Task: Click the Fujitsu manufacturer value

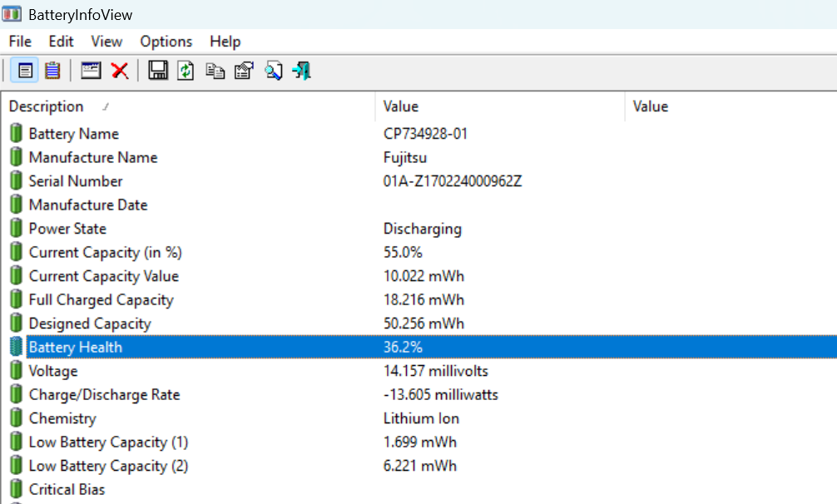Action: point(405,157)
